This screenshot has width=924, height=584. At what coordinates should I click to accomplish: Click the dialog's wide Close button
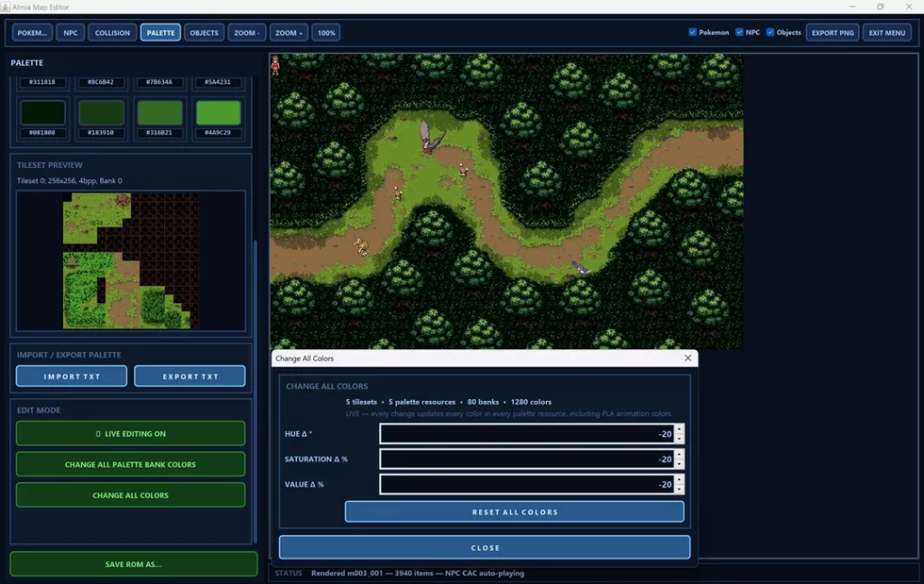coord(485,548)
